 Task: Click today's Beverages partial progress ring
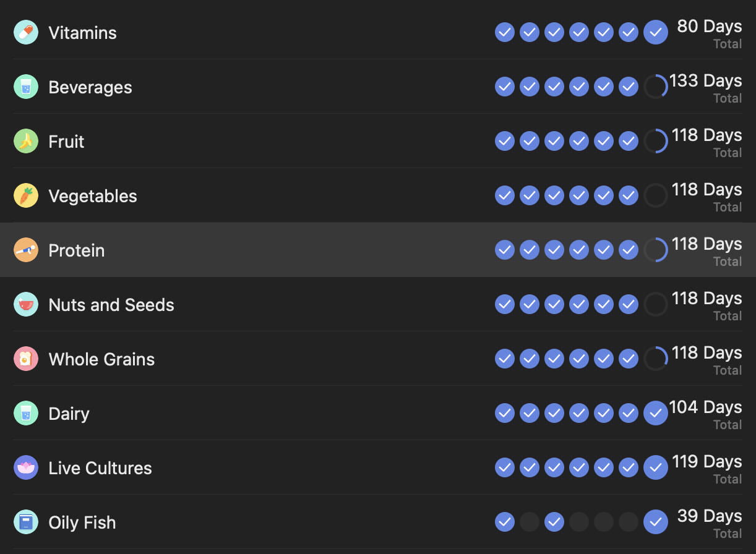655,87
